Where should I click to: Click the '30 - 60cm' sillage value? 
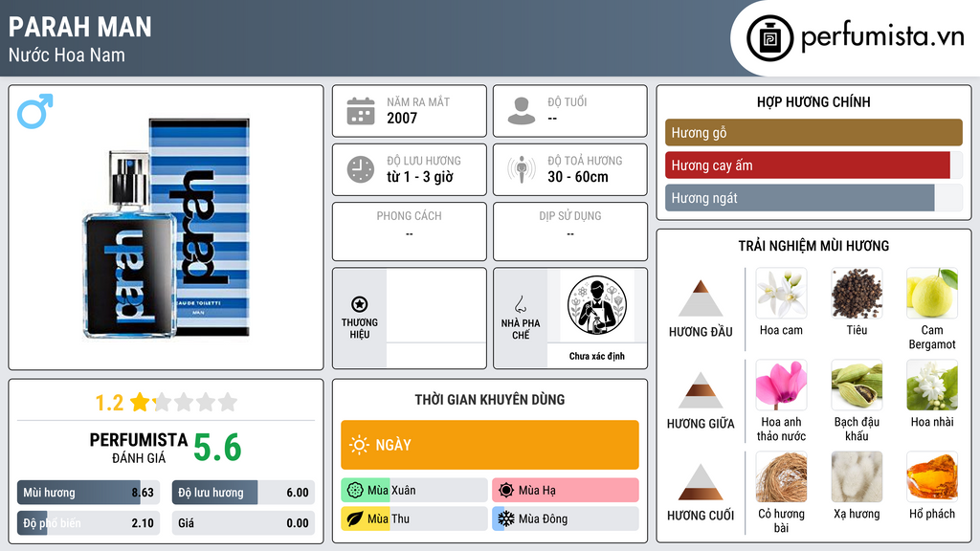click(578, 177)
